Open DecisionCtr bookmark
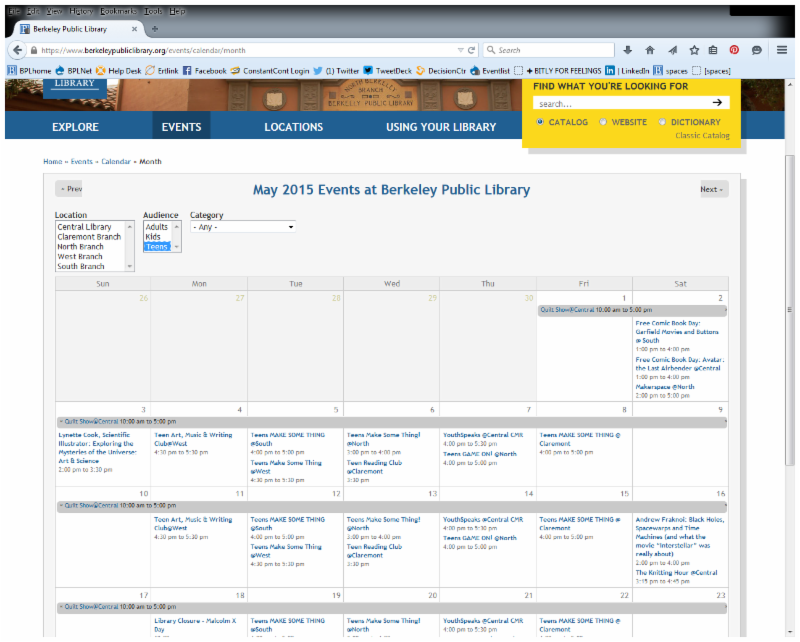800x642 pixels. [441, 71]
